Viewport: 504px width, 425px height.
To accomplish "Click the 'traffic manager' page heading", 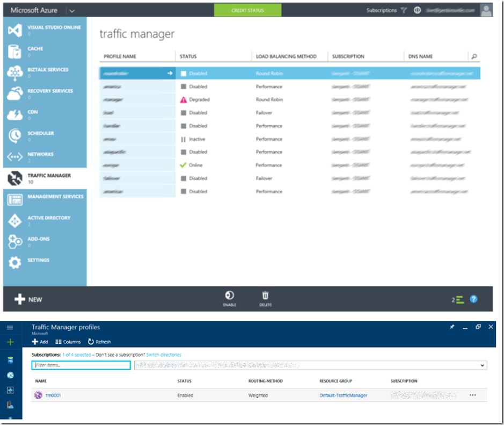I will tap(137, 34).
